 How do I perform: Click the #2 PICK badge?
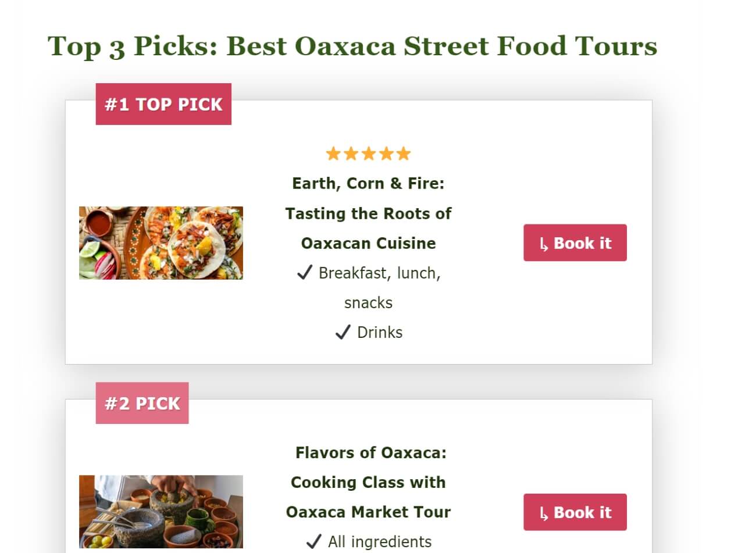(142, 403)
